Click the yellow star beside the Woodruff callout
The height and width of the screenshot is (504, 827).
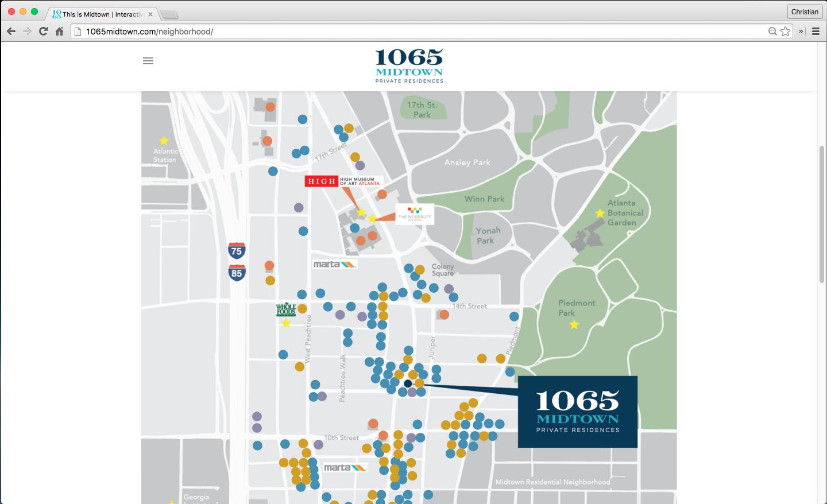372,219
